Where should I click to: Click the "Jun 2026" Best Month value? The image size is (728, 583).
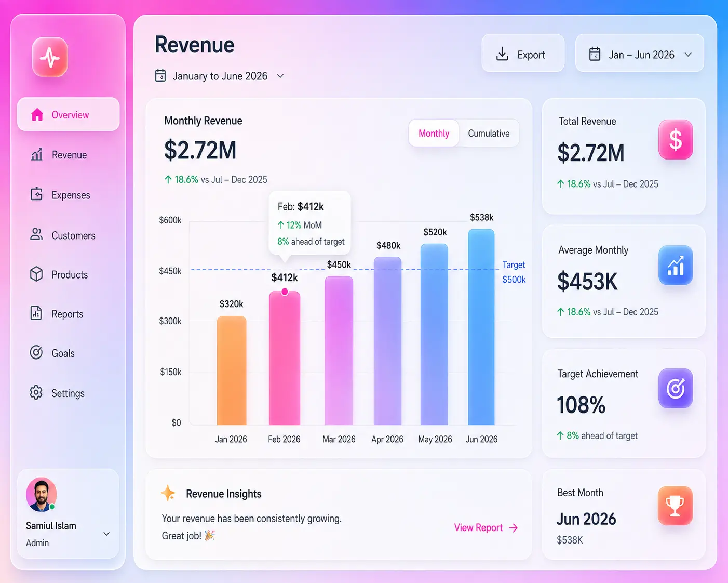586,519
